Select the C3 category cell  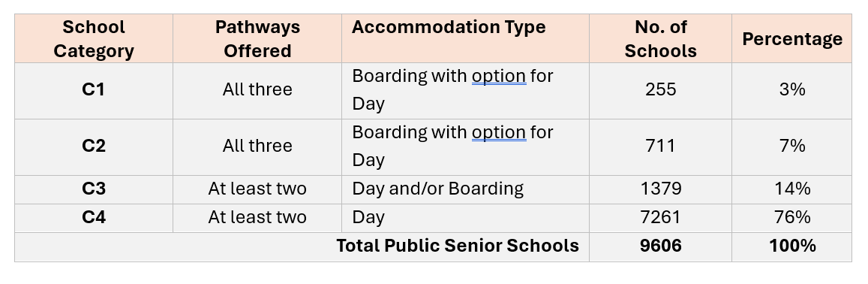click(94, 189)
